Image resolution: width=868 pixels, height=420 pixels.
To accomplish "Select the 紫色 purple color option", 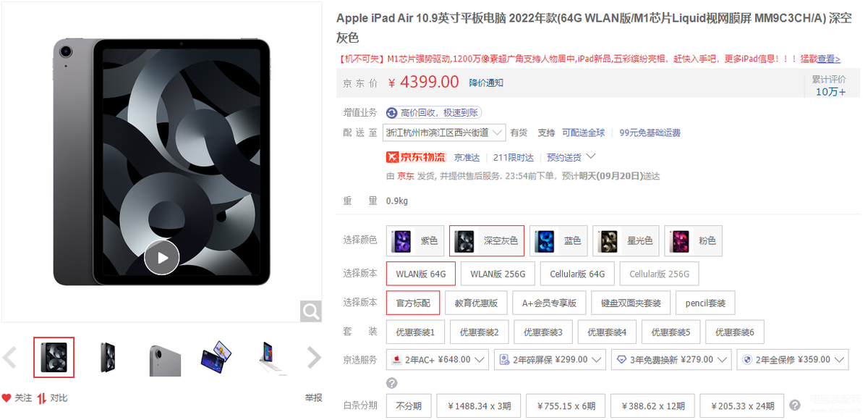I will (414, 240).
